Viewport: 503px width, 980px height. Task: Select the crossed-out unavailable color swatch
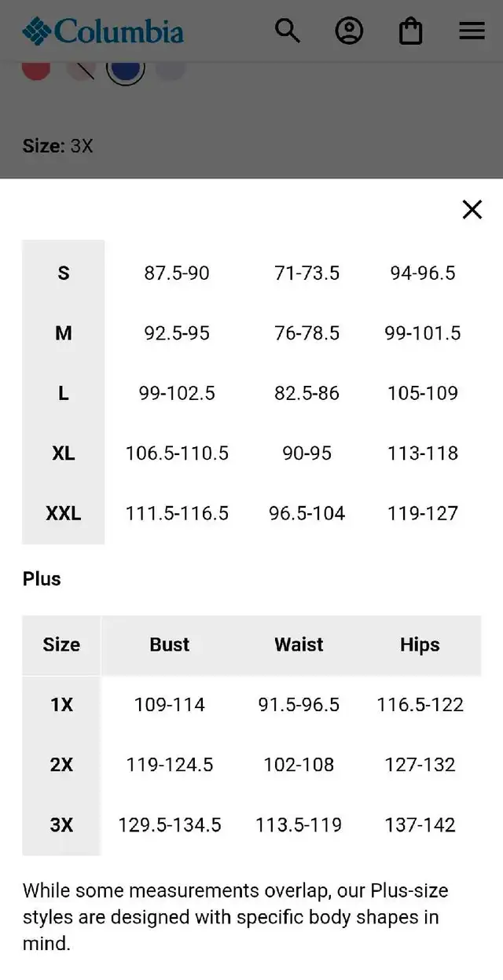click(x=81, y=69)
